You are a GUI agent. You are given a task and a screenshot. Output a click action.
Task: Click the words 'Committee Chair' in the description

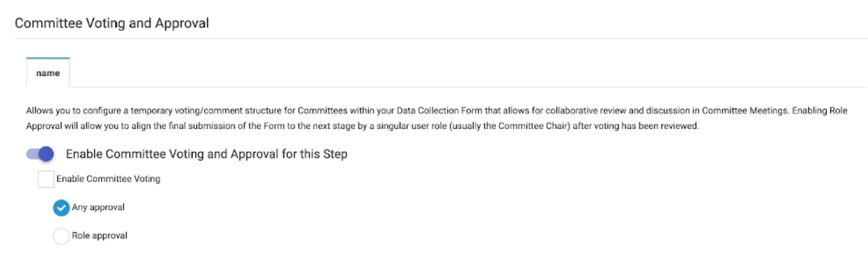click(x=534, y=126)
